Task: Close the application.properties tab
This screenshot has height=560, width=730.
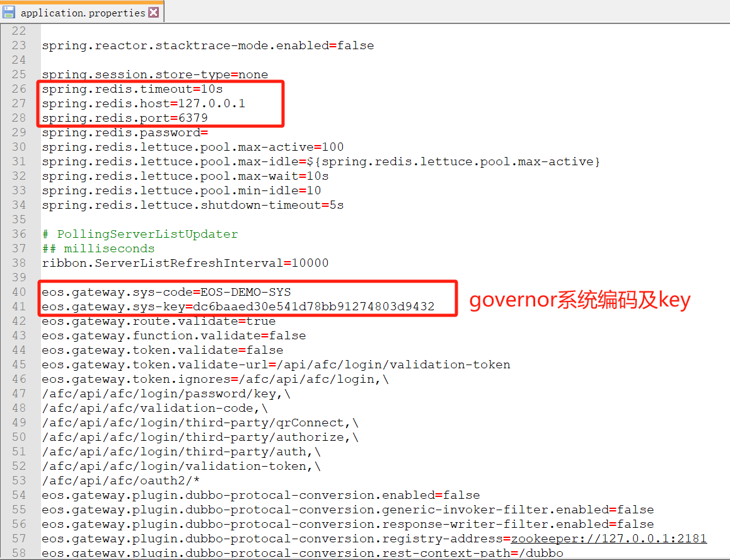Action: tap(154, 13)
